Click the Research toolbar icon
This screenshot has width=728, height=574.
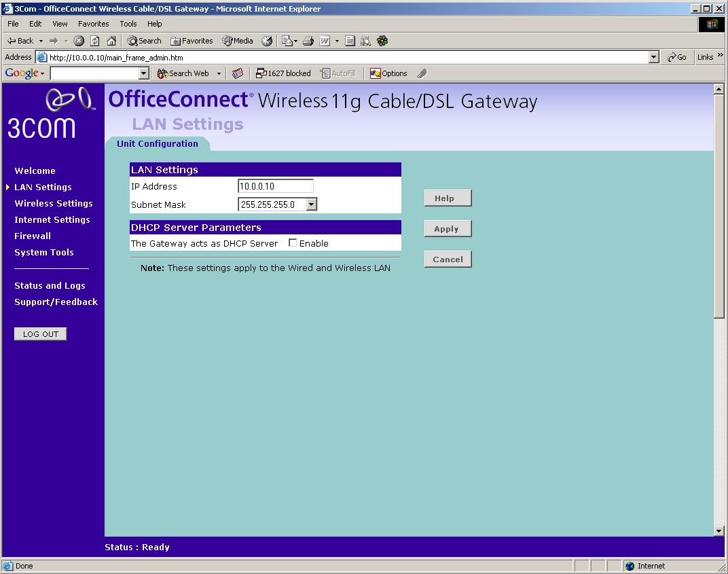[366, 41]
